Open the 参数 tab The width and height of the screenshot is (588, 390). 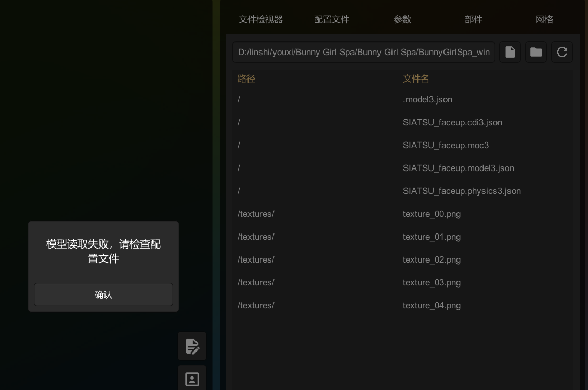(402, 20)
